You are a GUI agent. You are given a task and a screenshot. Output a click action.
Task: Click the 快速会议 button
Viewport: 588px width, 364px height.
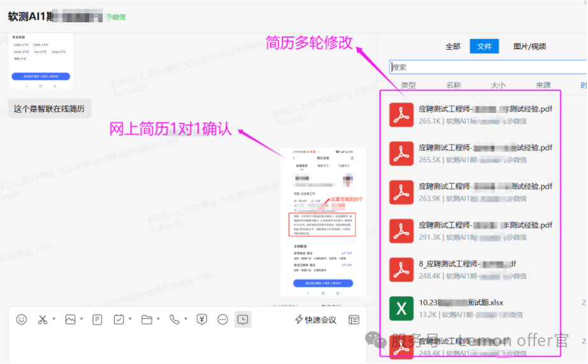coord(316,319)
